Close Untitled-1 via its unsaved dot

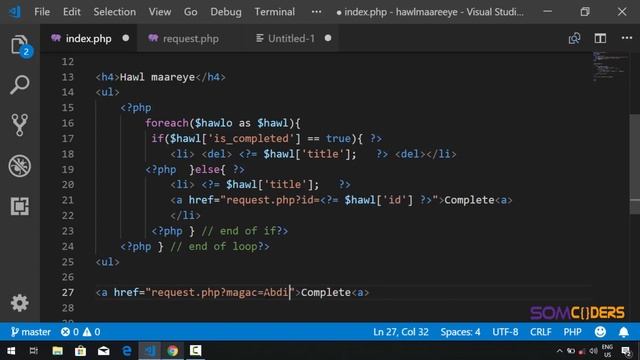[328, 38]
